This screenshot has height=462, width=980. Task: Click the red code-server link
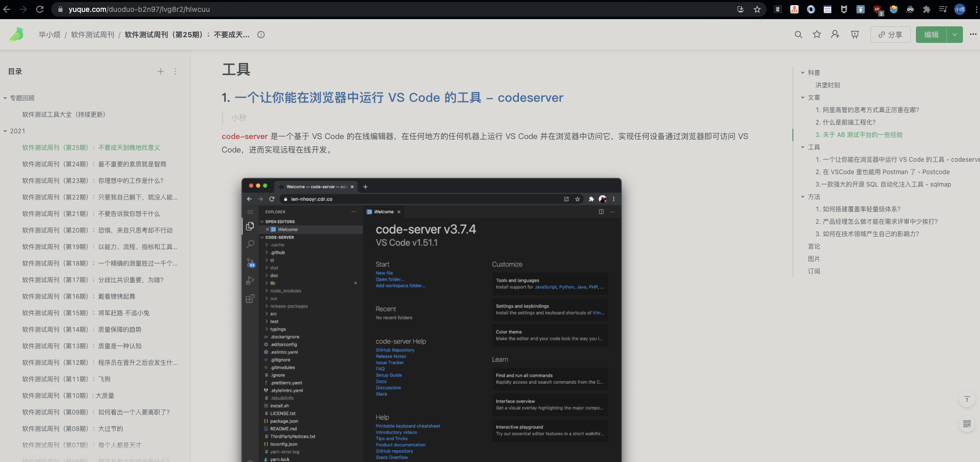(x=244, y=136)
